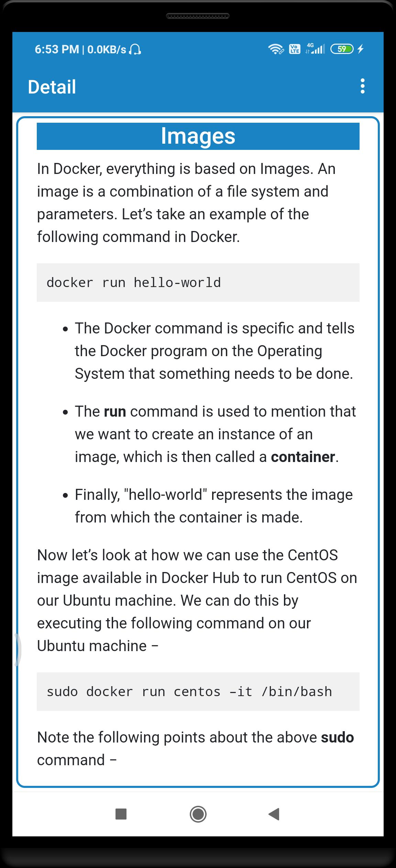The image size is (396, 868).
Task: Click the bold 'container' word
Action: (x=303, y=457)
